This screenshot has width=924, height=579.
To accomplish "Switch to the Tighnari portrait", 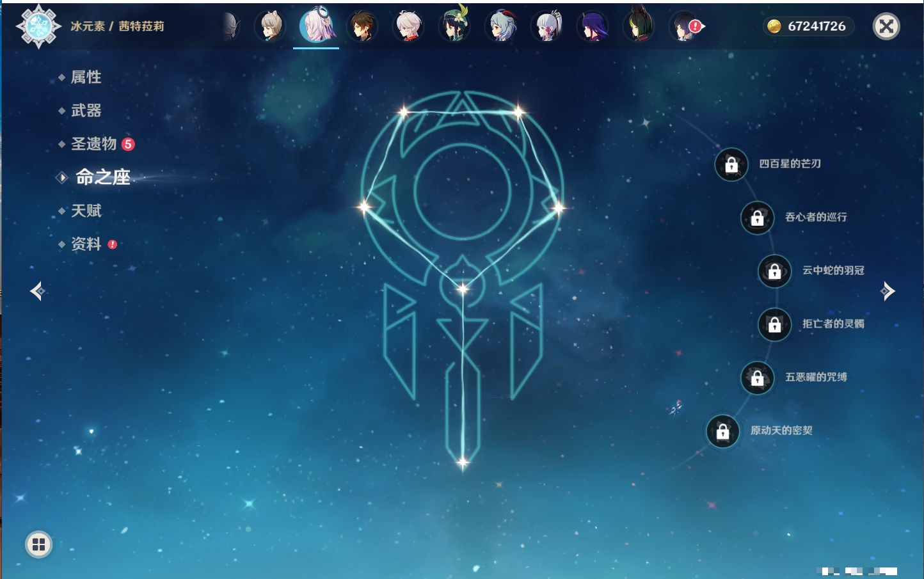I will point(639,26).
